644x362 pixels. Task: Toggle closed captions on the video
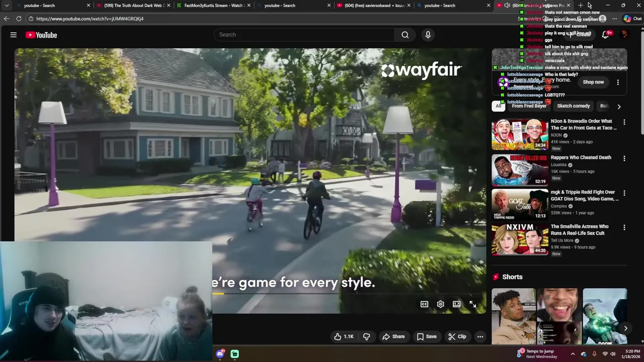pyautogui.click(x=424, y=304)
